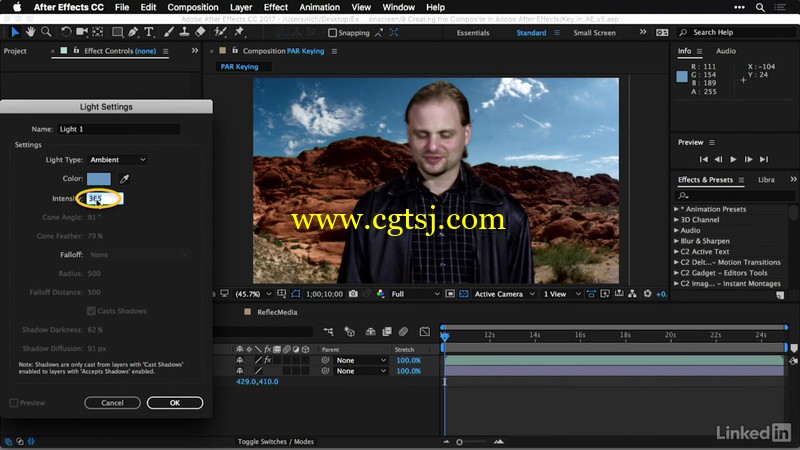Toggle the effect fx switch on first layer

(x=267, y=360)
